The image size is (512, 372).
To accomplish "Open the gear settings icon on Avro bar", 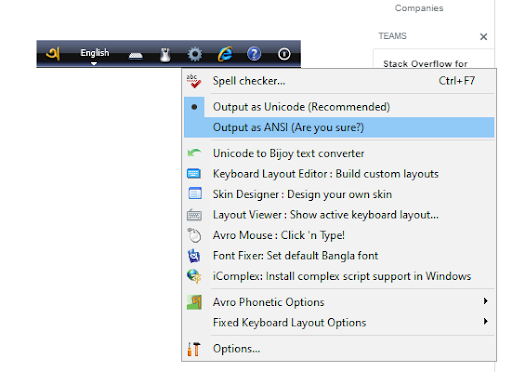I will 195,54.
